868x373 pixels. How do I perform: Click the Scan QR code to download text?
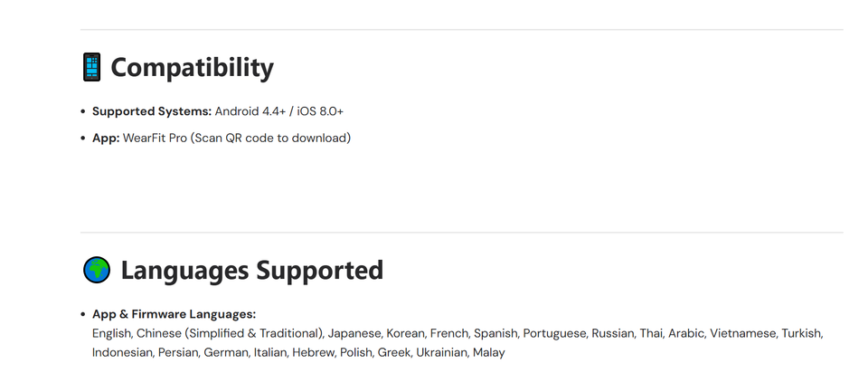[x=269, y=138]
